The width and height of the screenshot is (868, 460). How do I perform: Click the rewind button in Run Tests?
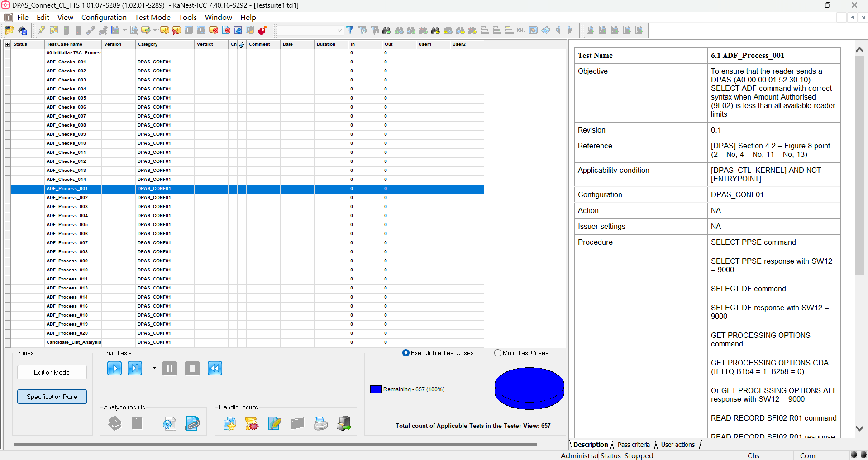pyautogui.click(x=215, y=368)
